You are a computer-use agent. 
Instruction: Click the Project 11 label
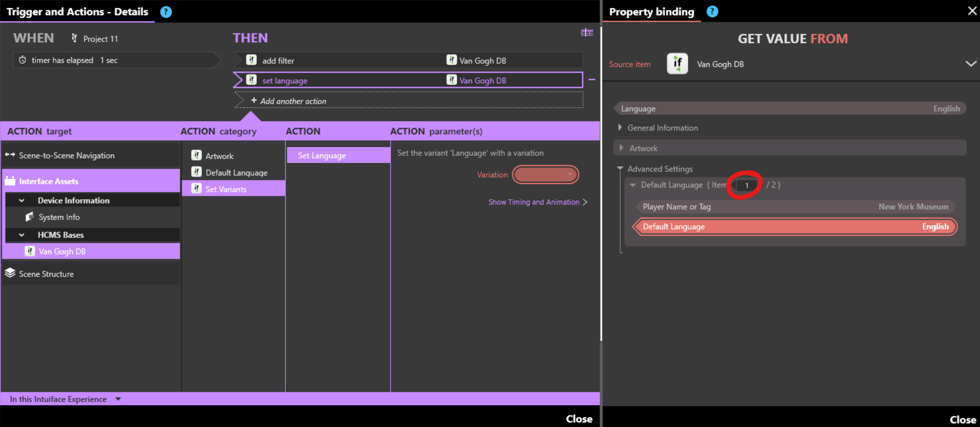tap(101, 39)
